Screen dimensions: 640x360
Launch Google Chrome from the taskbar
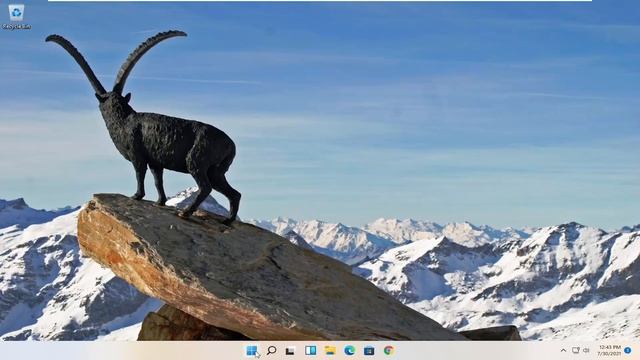tap(389, 350)
